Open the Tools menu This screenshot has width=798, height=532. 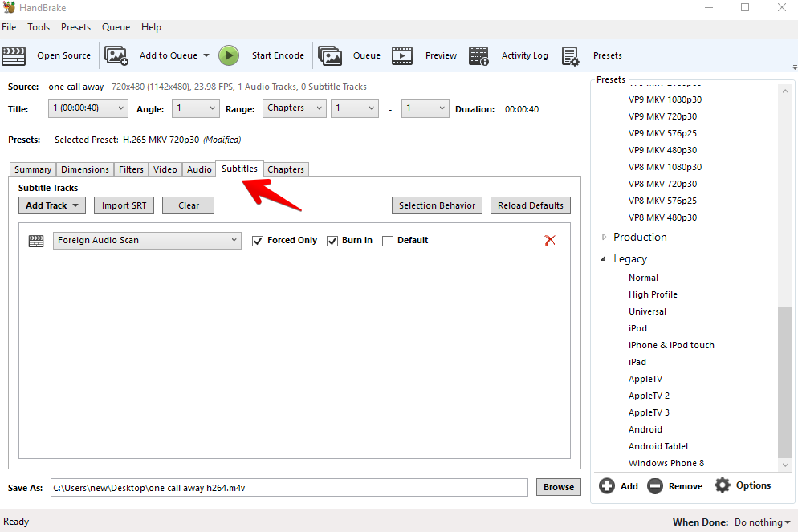[39, 27]
